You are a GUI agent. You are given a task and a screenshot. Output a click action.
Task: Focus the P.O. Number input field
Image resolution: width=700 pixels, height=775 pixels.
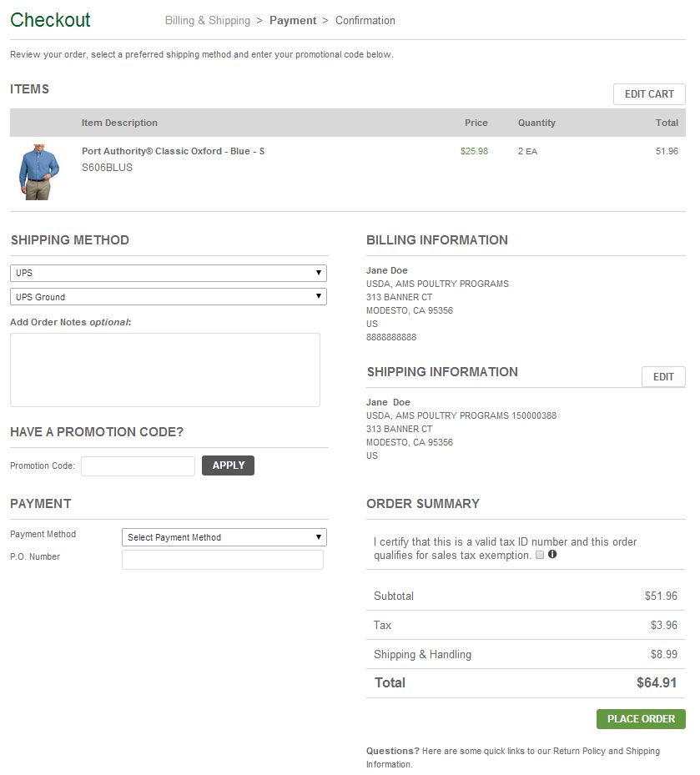223,560
